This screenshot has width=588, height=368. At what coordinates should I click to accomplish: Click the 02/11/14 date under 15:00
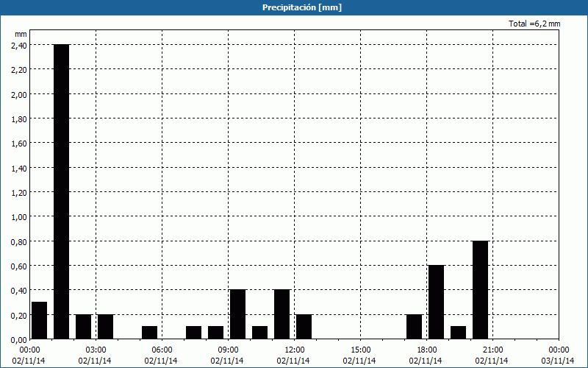point(359,361)
